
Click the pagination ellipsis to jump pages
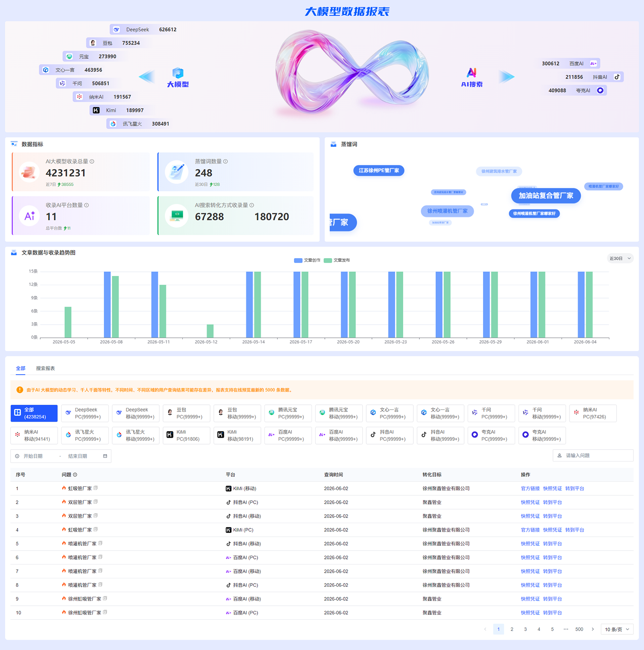[566, 629]
